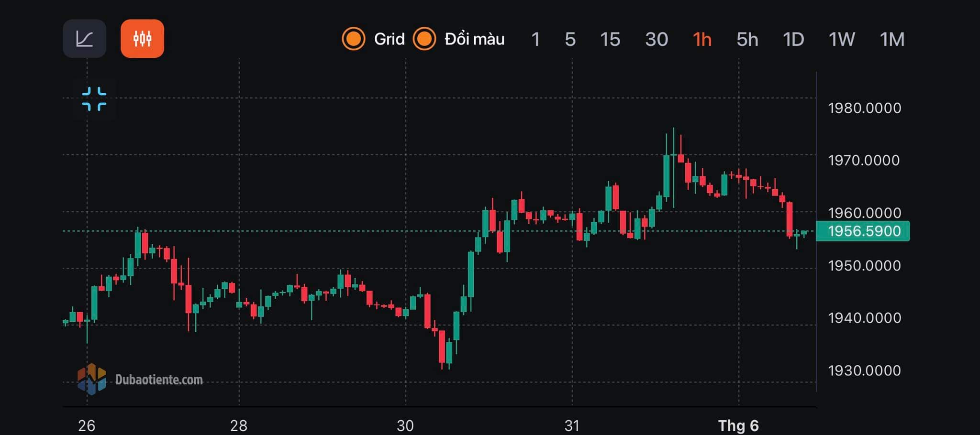980x435 pixels.
Task: Open the 1W weekly timeframe
Action: click(841, 39)
